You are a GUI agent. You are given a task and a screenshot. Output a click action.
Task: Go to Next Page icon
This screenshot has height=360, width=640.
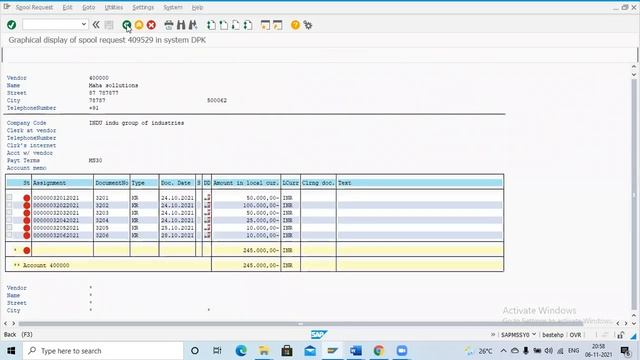click(x=236, y=25)
